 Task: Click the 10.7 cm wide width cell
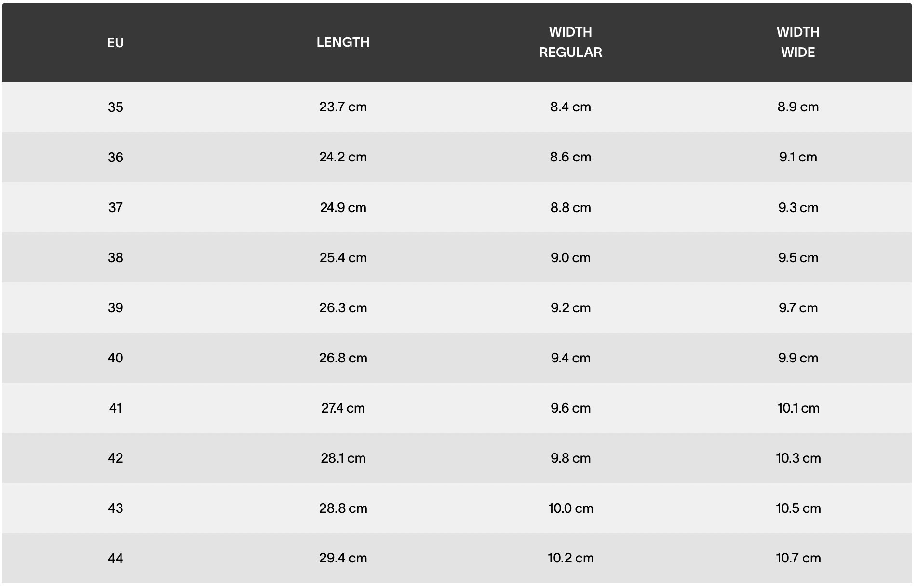tap(798, 558)
